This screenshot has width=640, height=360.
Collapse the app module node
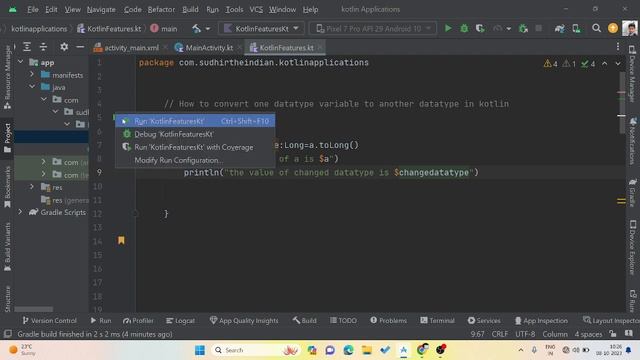click(x=20, y=62)
